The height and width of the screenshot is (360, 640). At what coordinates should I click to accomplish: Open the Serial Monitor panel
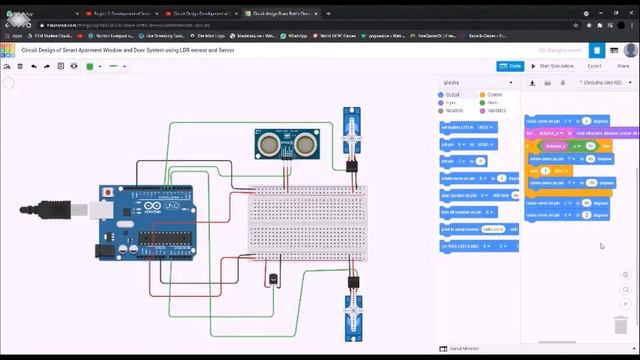click(x=459, y=349)
